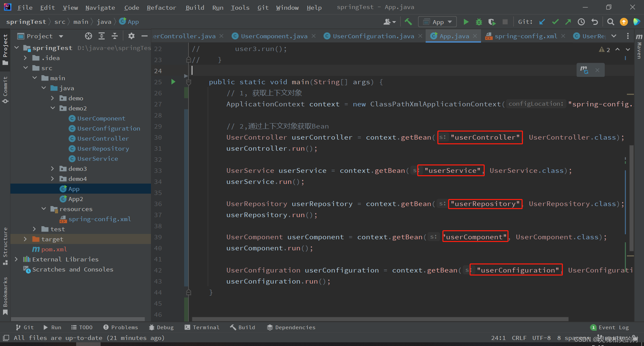The width and height of the screenshot is (644, 346).
Task: Open Project panel settings gear
Action: 131,36
